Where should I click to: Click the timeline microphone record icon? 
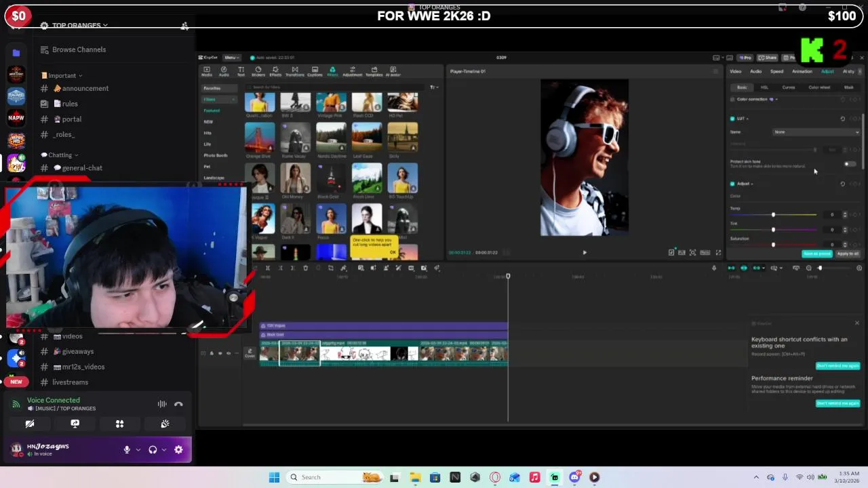pos(713,268)
